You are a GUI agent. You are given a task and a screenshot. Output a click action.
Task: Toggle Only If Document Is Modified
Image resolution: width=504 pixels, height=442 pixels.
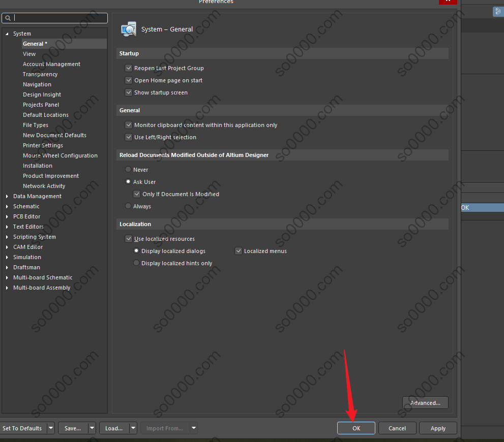137,194
